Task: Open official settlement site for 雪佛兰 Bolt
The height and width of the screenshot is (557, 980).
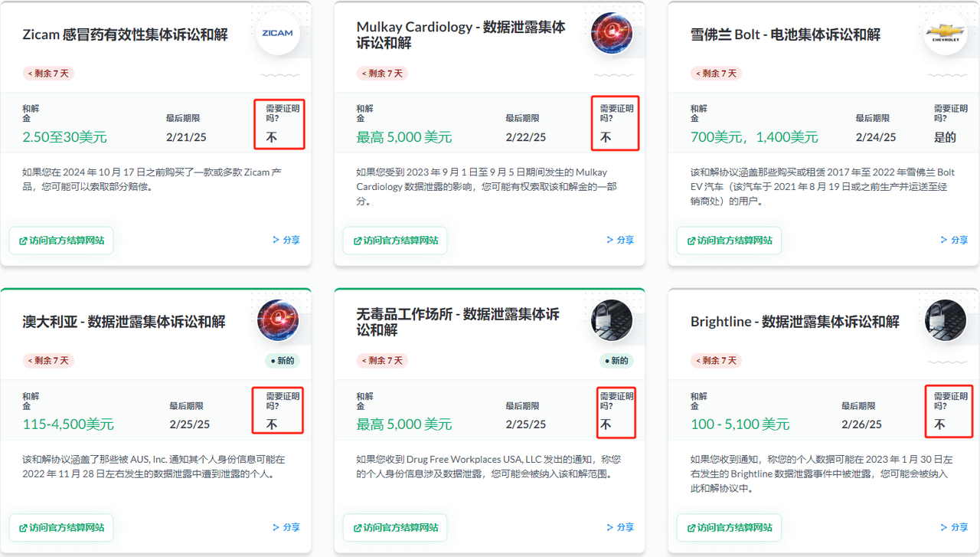Action: [x=729, y=241]
